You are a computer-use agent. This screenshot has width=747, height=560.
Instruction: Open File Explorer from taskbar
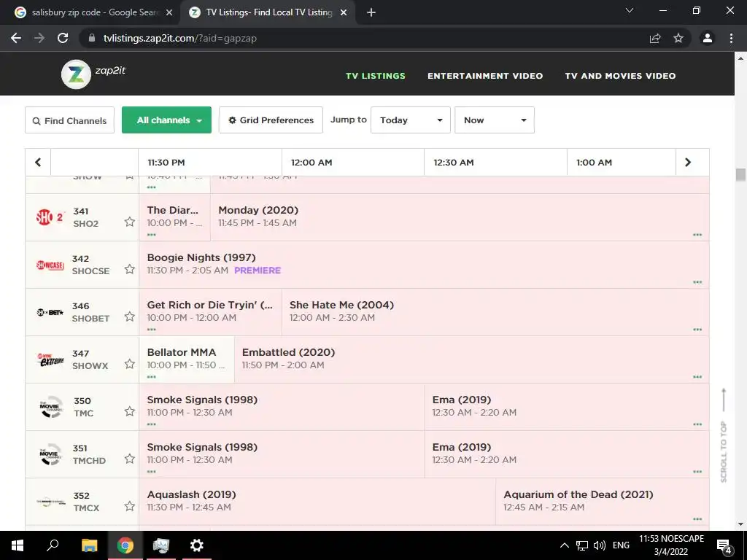pyautogui.click(x=89, y=545)
